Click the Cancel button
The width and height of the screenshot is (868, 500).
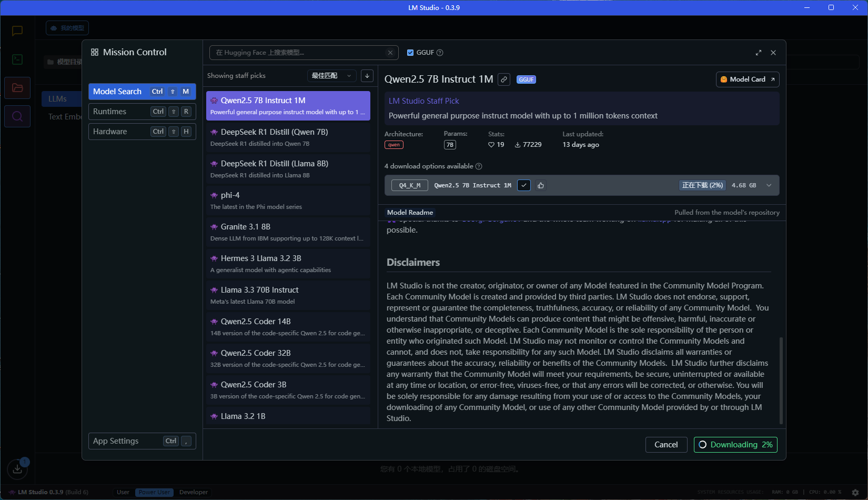point(666,445)
